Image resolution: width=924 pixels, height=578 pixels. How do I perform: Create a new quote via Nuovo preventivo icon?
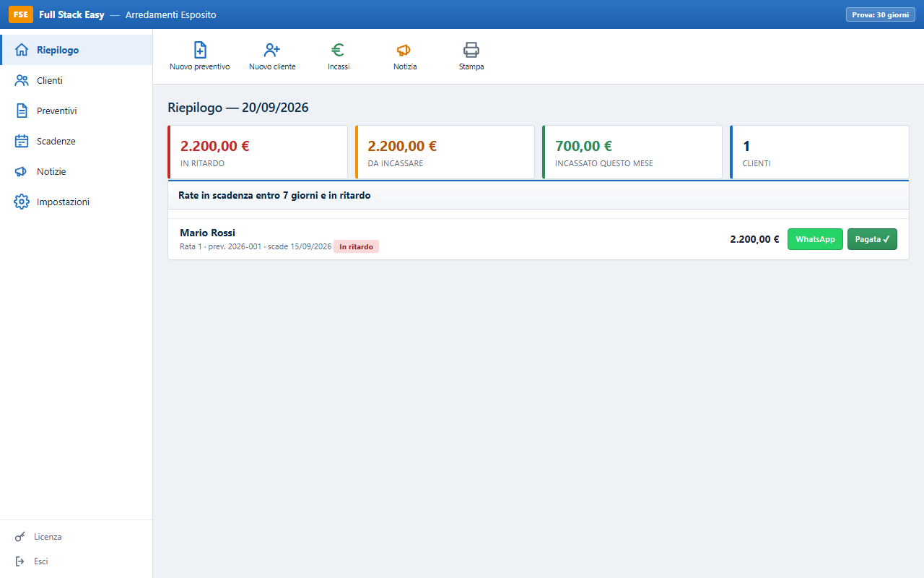pos(200,50)
